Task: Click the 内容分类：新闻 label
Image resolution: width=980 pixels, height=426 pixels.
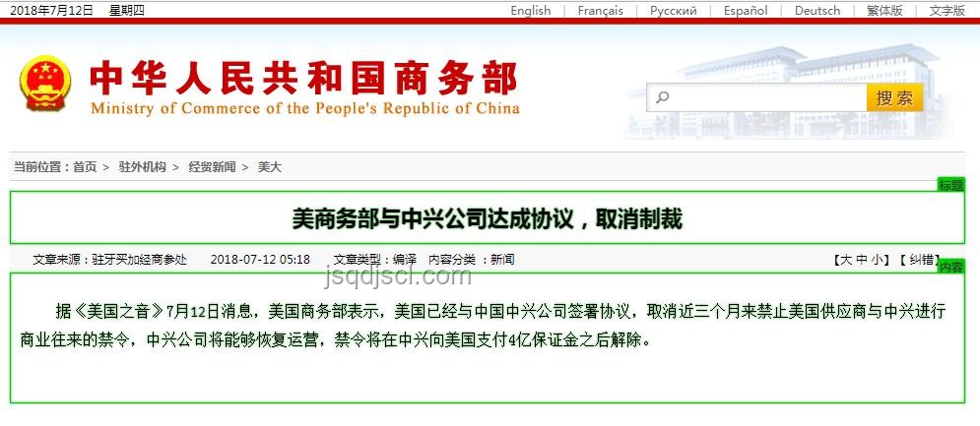Action: point(471,259)
